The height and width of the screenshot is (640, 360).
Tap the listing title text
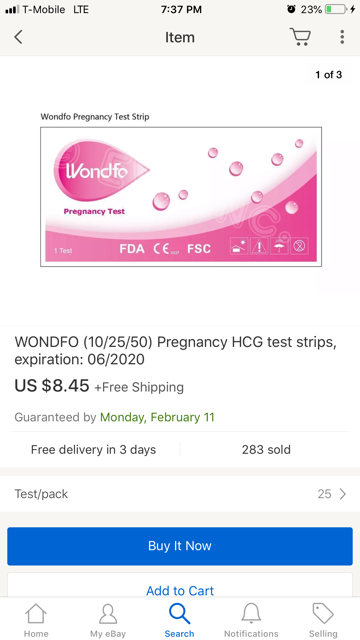(x=176, y=351)
